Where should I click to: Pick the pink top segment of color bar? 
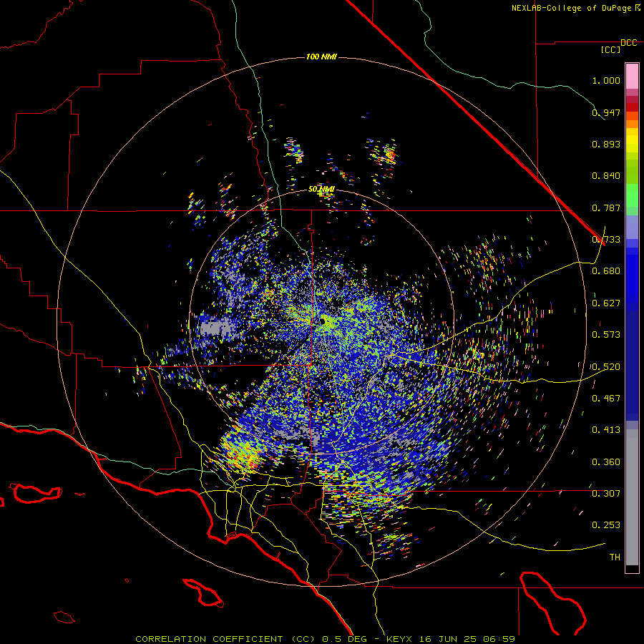point(632,76)
